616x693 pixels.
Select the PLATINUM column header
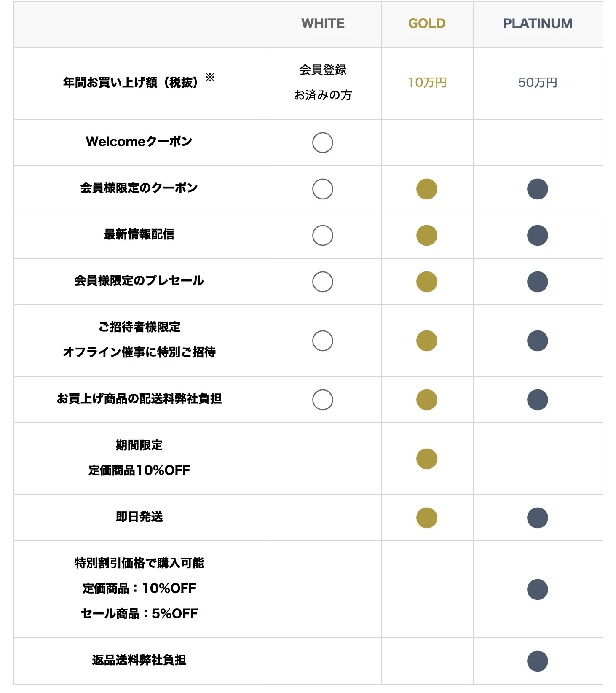click(x=538, y=24)
